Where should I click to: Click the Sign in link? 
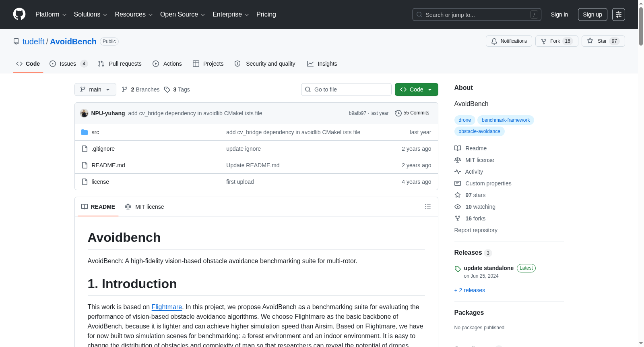(559, 15)
